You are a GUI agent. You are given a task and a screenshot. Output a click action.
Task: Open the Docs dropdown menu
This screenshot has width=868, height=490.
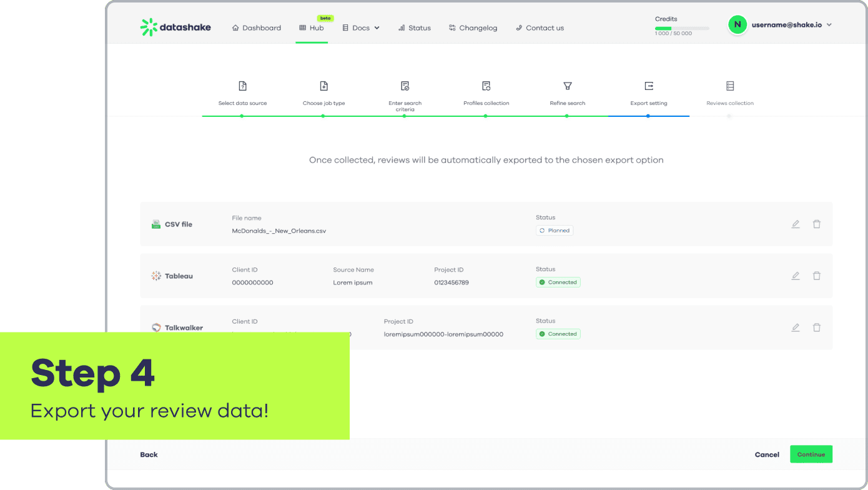click(361, 27)
